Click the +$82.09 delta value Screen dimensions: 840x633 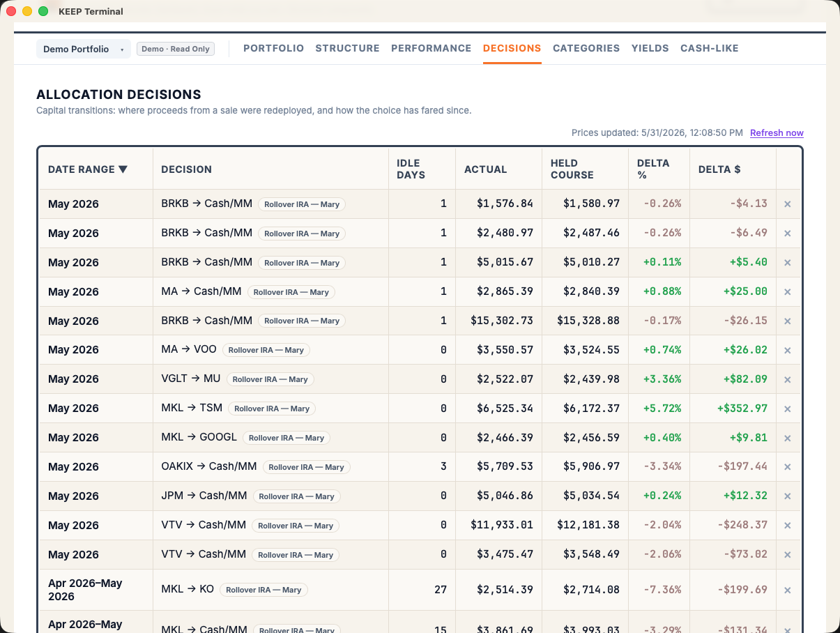tap(745, 379)
